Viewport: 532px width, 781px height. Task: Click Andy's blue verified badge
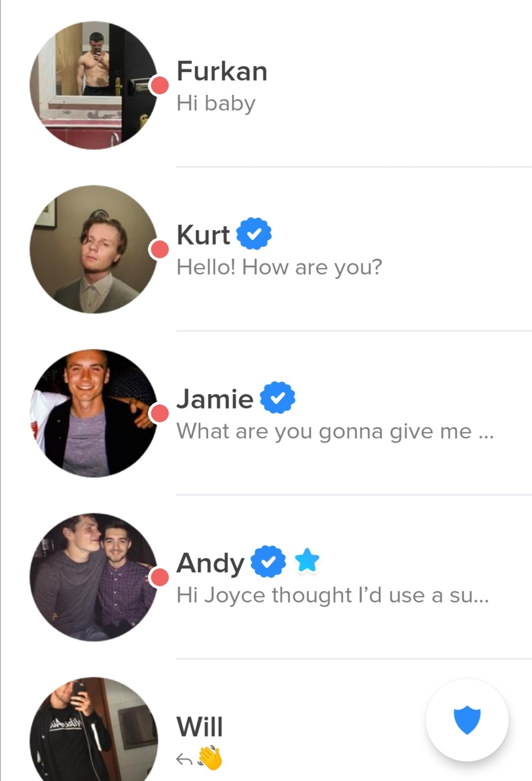pyautogui.click(x=268, y=561)
